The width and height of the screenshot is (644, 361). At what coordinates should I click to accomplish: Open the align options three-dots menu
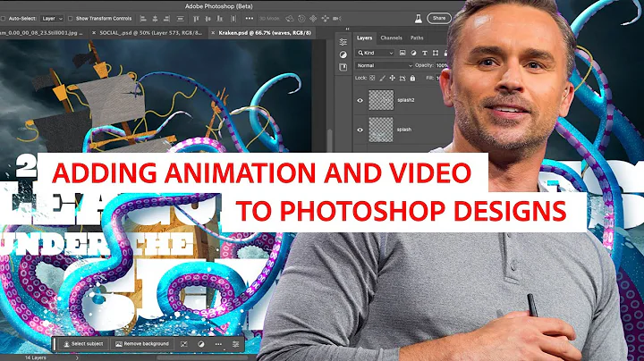click(x=250, y=19)
